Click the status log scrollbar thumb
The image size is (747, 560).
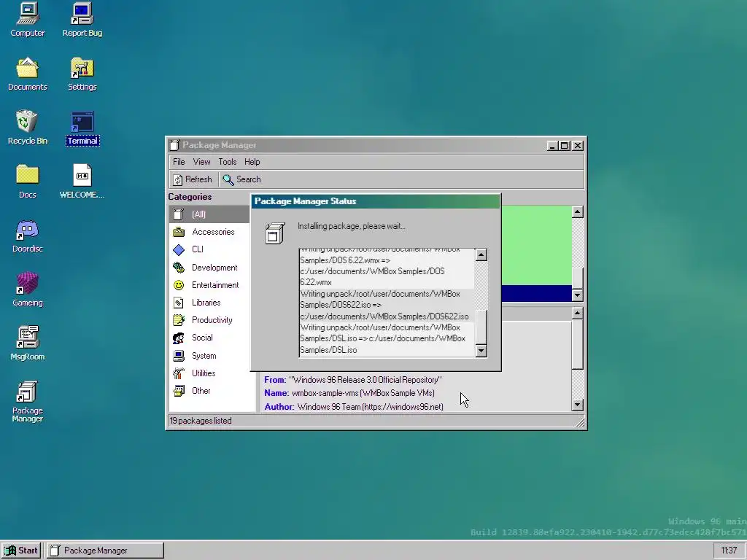click(481, 327)
